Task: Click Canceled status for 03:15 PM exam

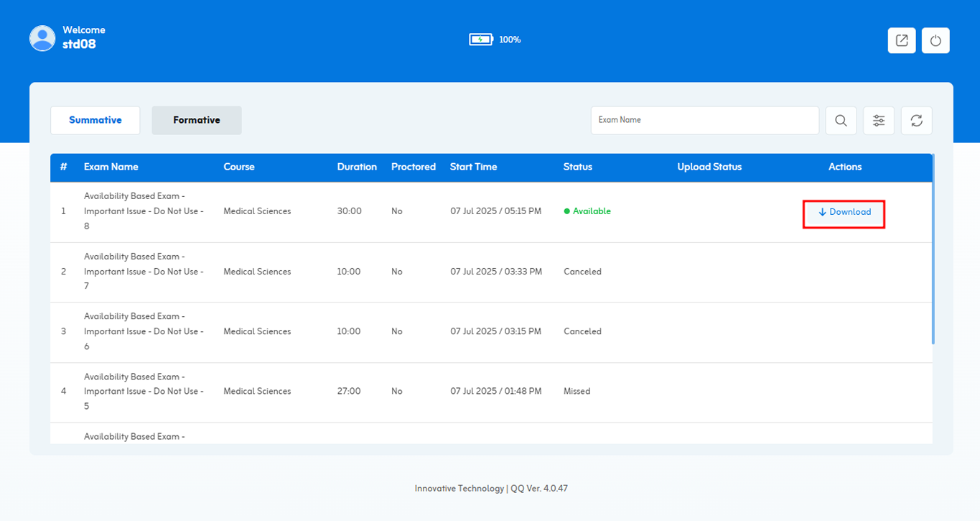Action: coord(582,331)
